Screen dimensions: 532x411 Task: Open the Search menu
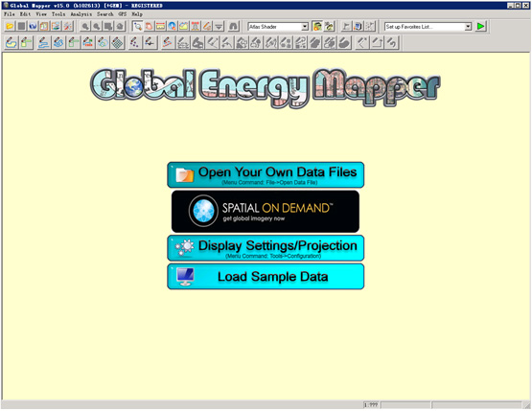coord(105,14)
